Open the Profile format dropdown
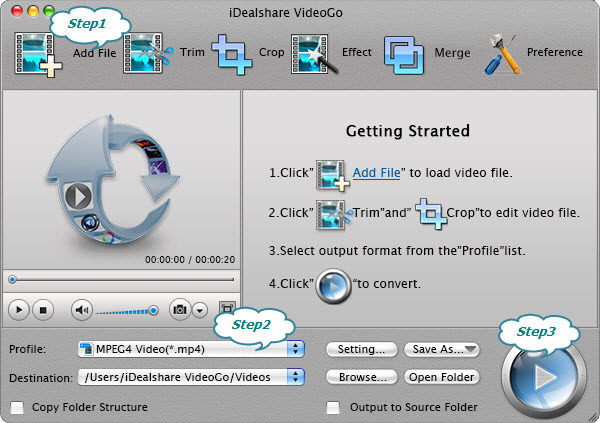Image resolution: width=600 pixels, height=423 pixels. coord(191,349)
